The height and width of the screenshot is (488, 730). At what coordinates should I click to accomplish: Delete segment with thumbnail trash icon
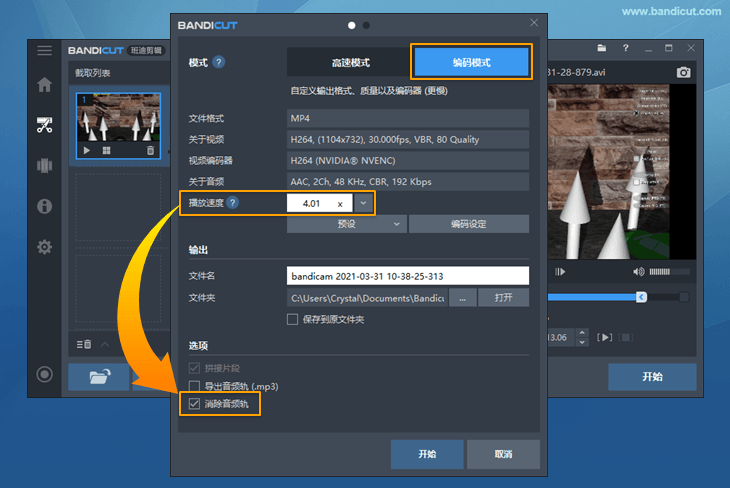pyautogui.click(x=150, y=150)
